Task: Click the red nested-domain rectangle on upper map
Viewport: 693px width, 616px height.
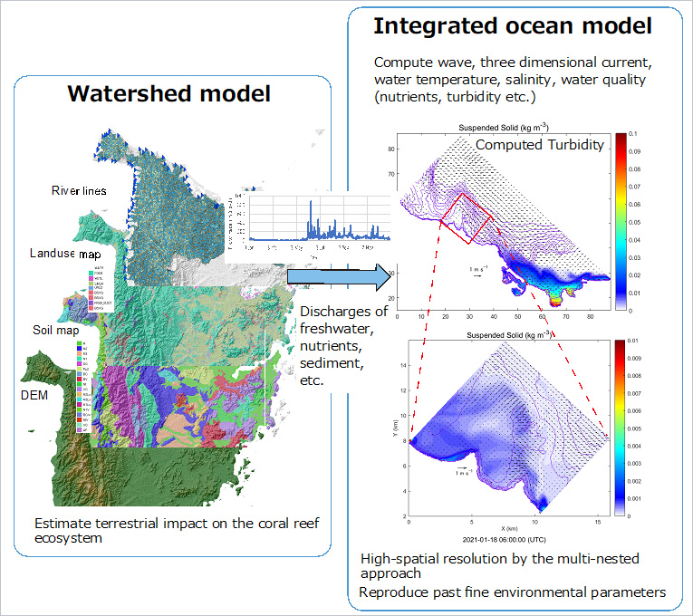Action: point(467,218)
